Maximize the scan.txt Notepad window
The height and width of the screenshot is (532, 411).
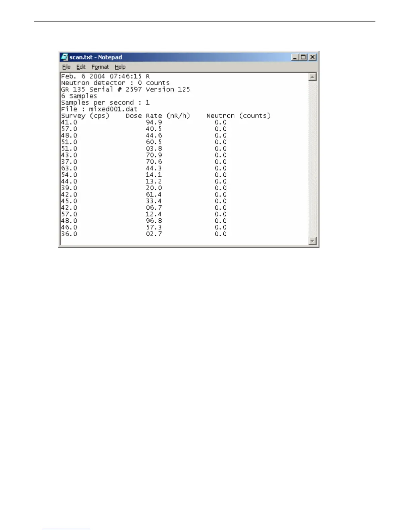tap(303, 57)
